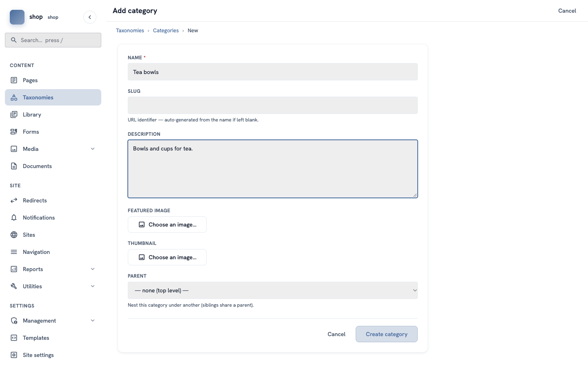Viewport: 588px width, 368px height.
Task: Open Templates in the sidebar
Action: (53, 338)
